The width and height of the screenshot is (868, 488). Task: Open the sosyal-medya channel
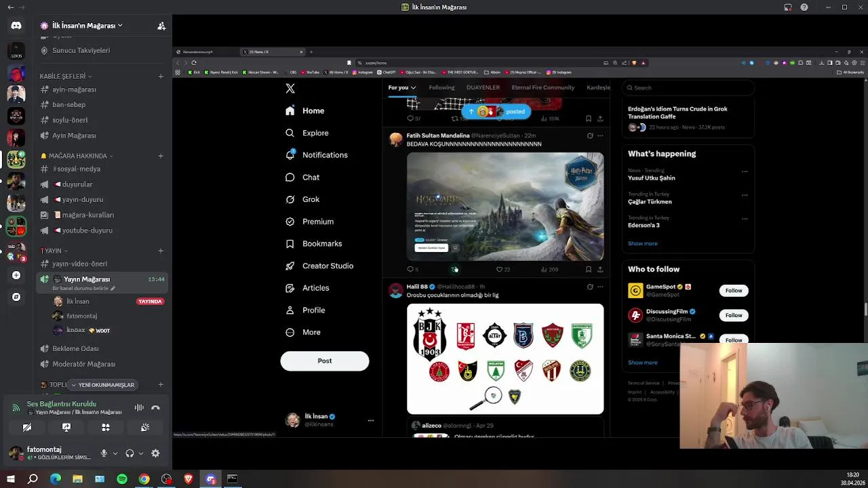[102, 169]
